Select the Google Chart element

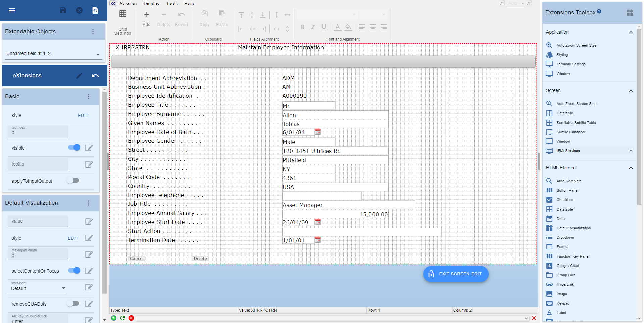[x=567, y=266]
